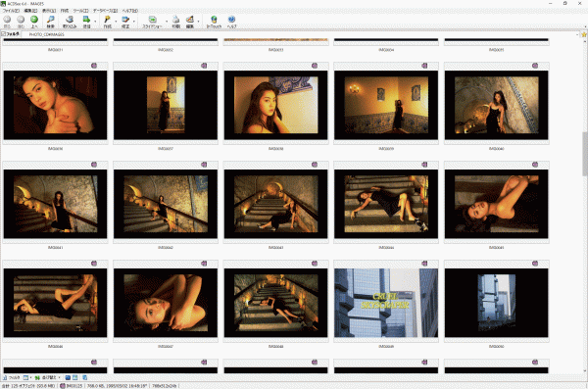588x389 pixels.
Task: Expand the 作成 create dropdown arrow
Action: 116,22
